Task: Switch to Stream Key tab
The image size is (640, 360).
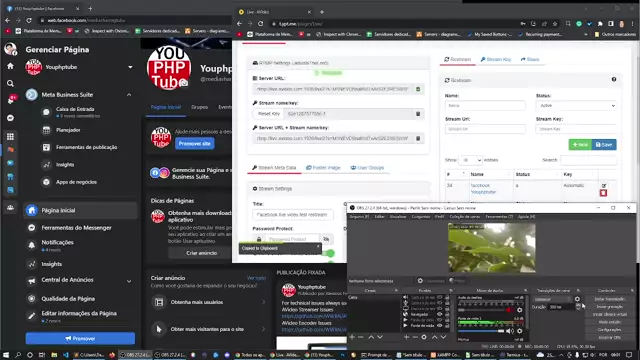Action: coord(496,60)
